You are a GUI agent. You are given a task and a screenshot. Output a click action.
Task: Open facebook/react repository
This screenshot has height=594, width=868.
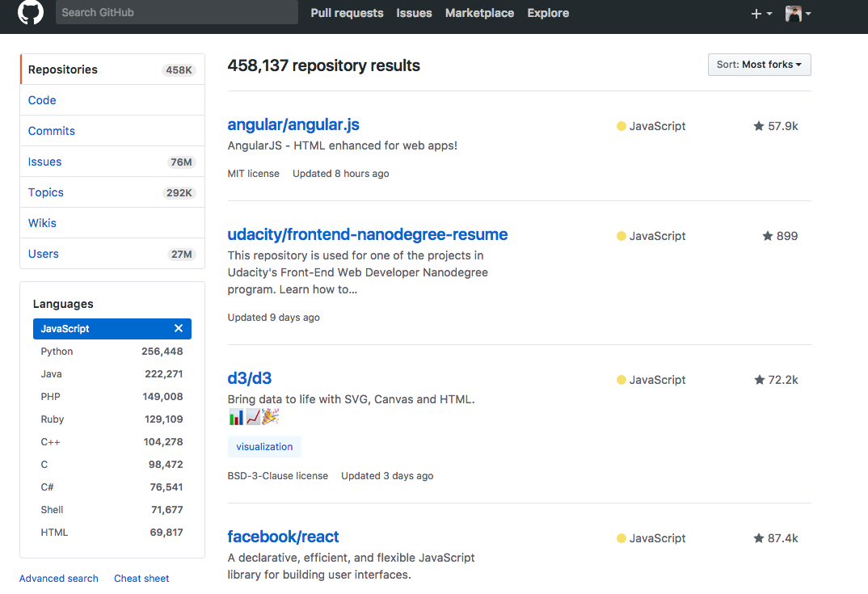pos(283,537)
